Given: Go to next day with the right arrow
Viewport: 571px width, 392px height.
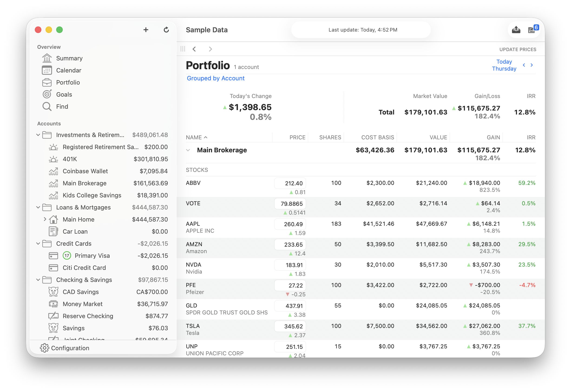Looking at the screenshot, I should coord(532,65).
